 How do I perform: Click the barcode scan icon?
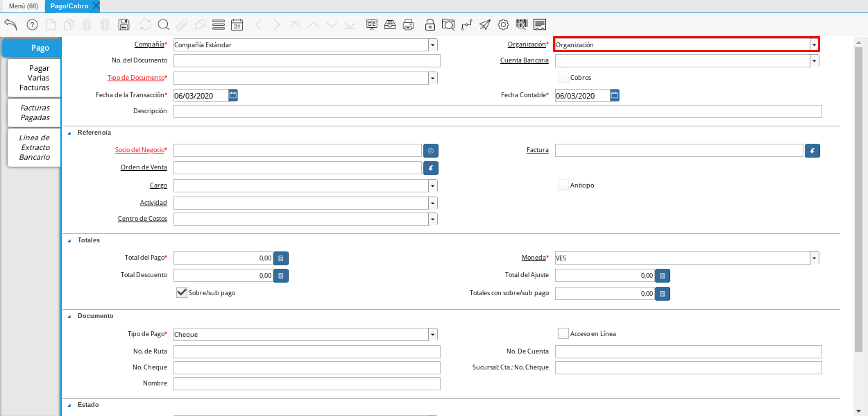pyautogui.click(x=521, y=25)
